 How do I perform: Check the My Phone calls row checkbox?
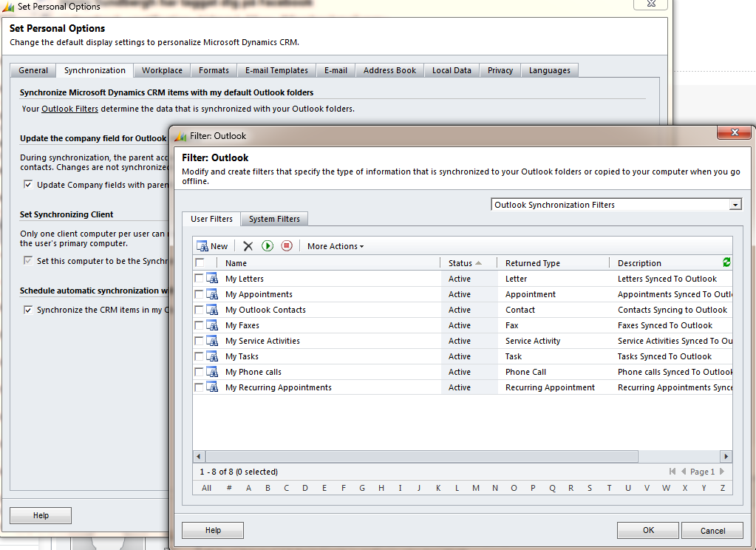(199, 372)
